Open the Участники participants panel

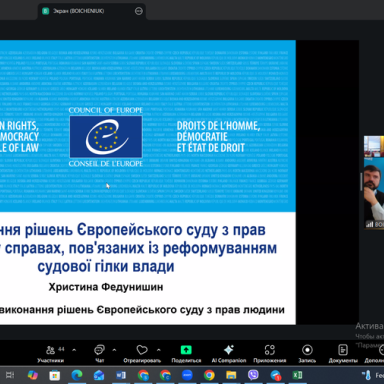51,353
